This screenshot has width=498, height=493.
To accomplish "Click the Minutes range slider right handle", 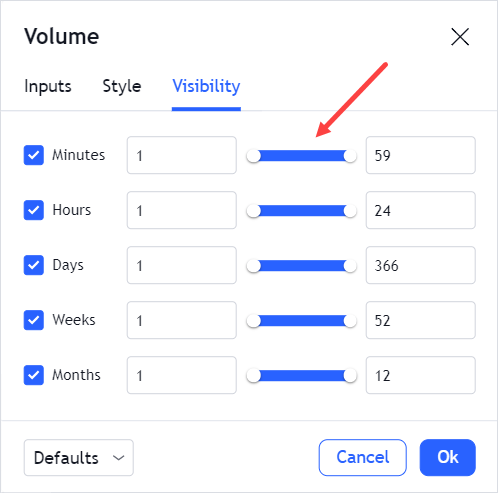I will [350, 156].
